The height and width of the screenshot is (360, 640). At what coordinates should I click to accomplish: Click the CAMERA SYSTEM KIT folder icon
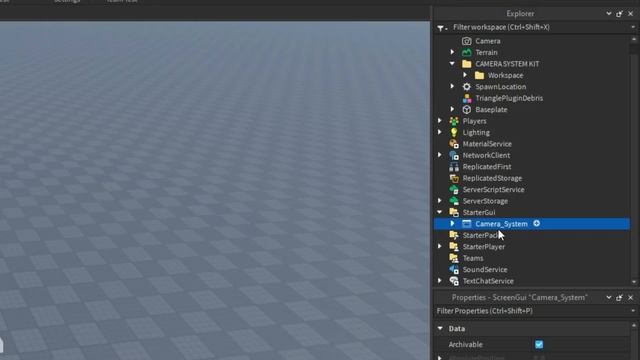point(467,64)
